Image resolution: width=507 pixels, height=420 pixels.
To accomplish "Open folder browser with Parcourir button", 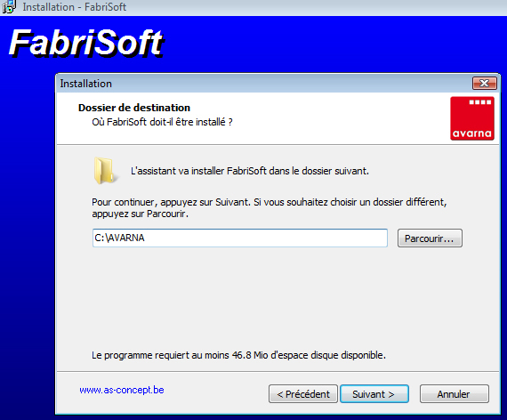I will (430, 238).
